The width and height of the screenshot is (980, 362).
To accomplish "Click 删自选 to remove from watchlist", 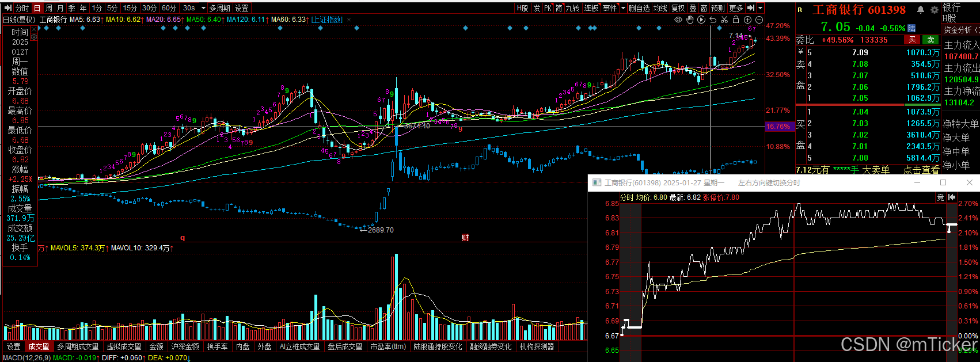I will point(639,8).
